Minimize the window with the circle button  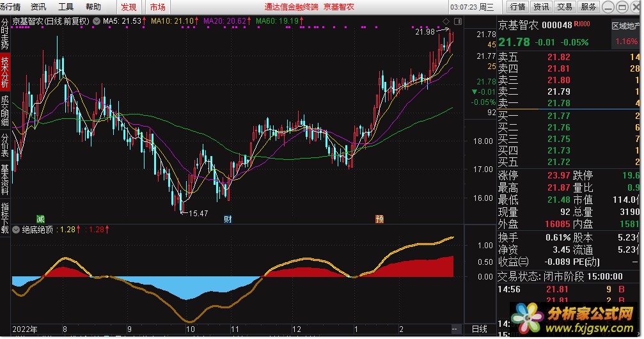pos(608,7)
